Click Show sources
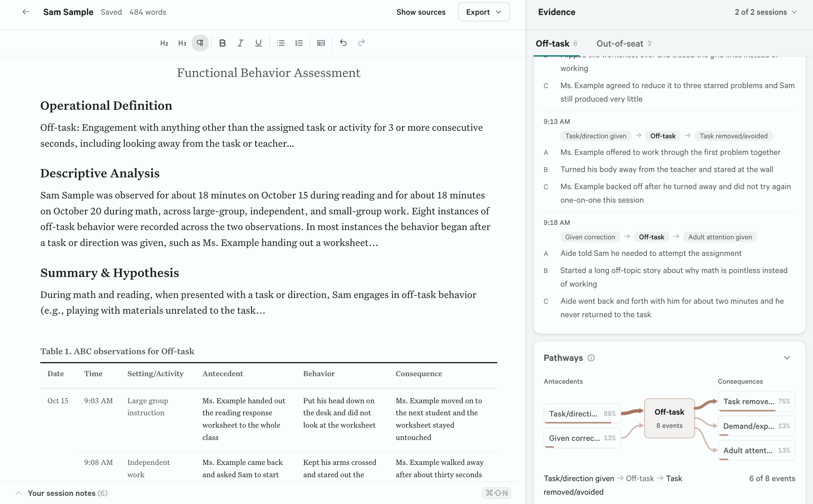813x504 pixels. tap(421, 12)
